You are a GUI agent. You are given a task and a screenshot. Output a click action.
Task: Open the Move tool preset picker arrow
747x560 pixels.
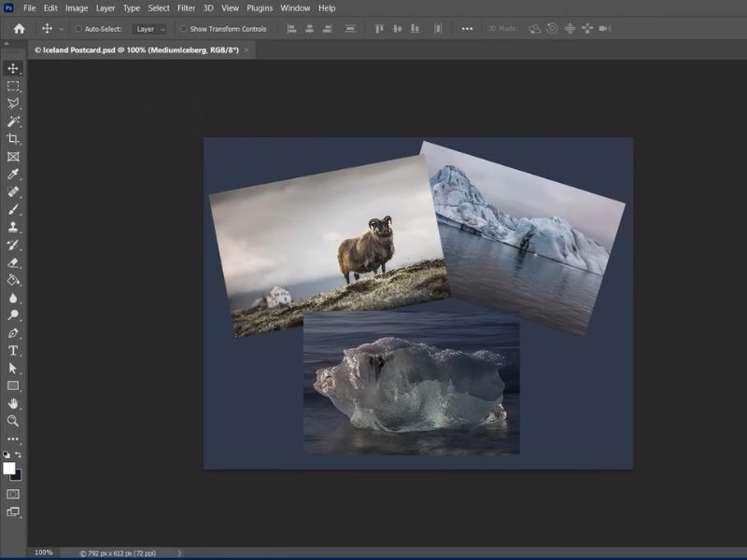(x=62, y=29)
